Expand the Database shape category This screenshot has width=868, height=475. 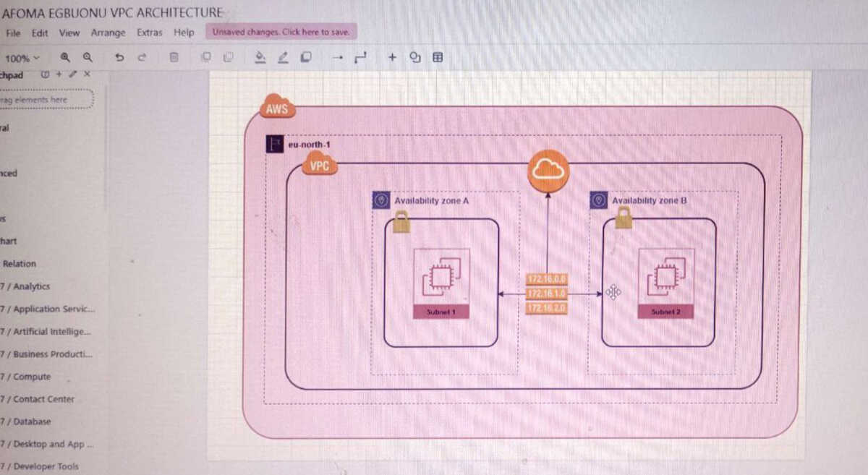pos(26,421)
